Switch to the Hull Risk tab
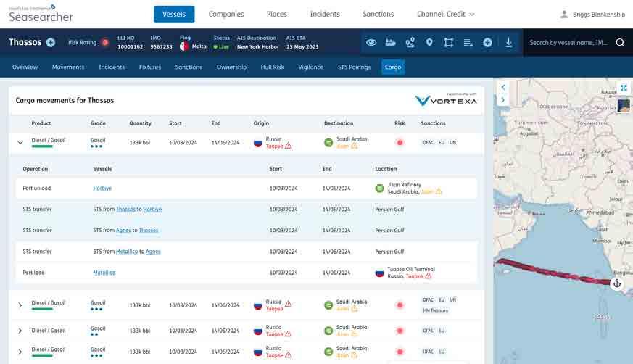633x364 pixels. coord(272,67)
